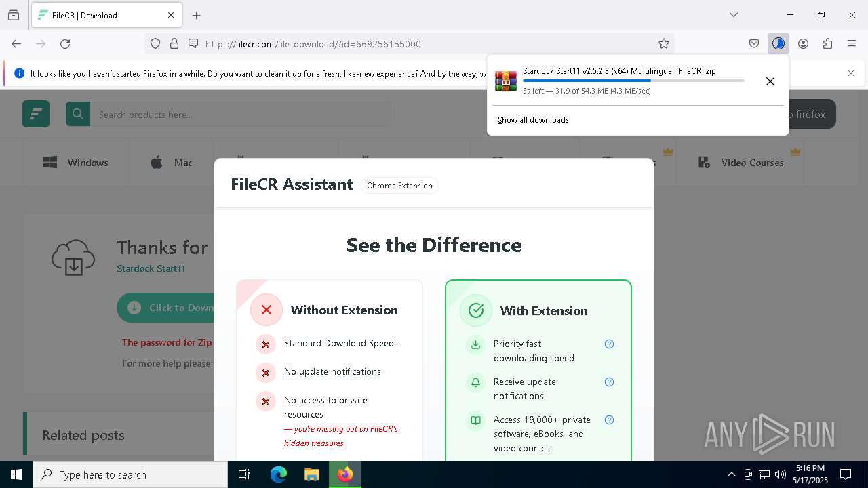
Task: Open File Explorer from the taskbar
Action: click(x=311, y=474)
